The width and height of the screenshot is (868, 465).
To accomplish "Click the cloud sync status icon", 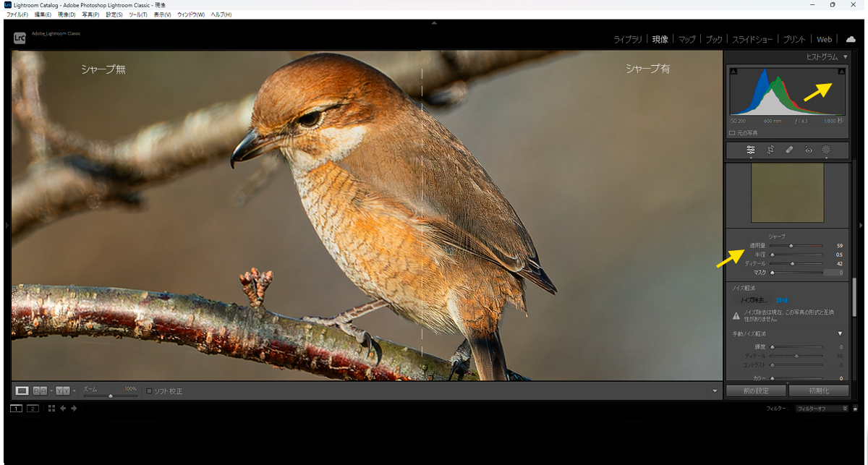I will (850, 39).
